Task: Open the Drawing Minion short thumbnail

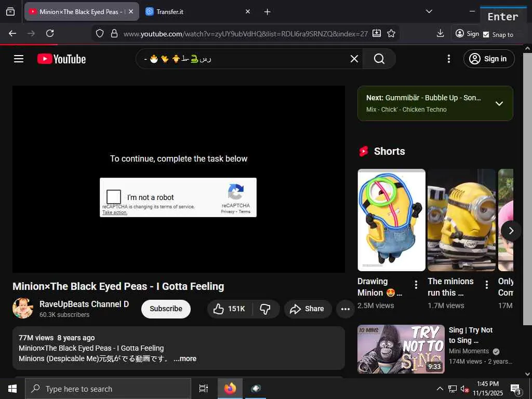Action: tap(392, 220)
